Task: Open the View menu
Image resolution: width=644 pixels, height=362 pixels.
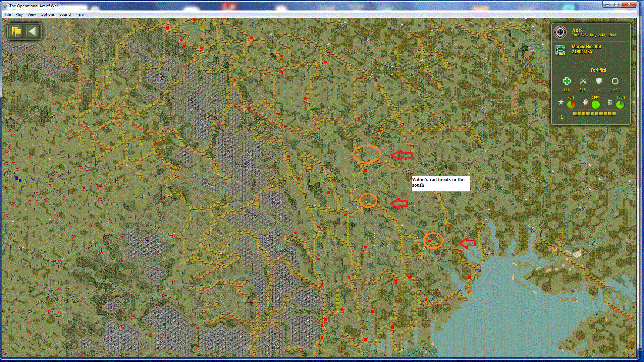Action: pyautogui.click(x=32, y=14)
